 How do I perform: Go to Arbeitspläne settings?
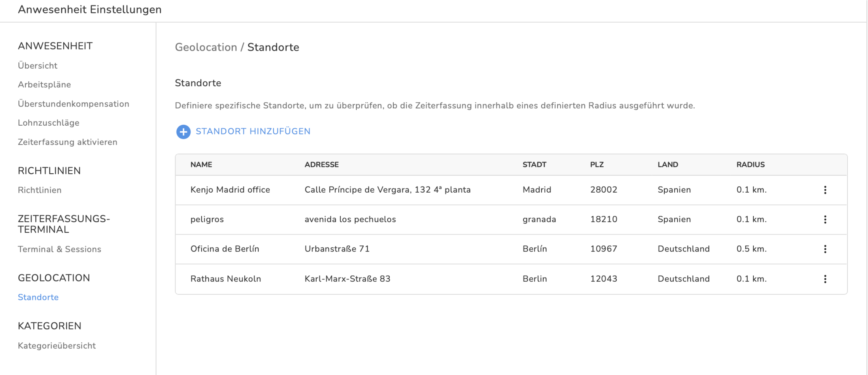pyautogui.click(x=44, y=85)
